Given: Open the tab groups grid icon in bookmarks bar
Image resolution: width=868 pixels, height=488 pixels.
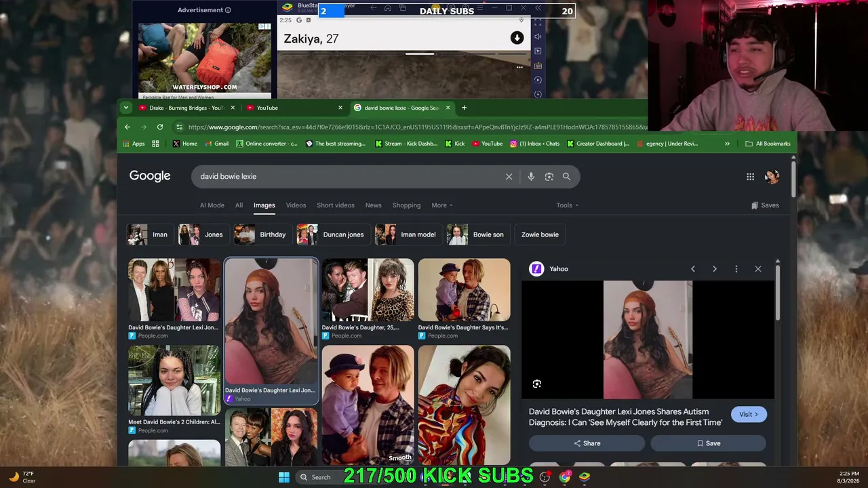Looking at the screenshot, I should coord(155,144).
